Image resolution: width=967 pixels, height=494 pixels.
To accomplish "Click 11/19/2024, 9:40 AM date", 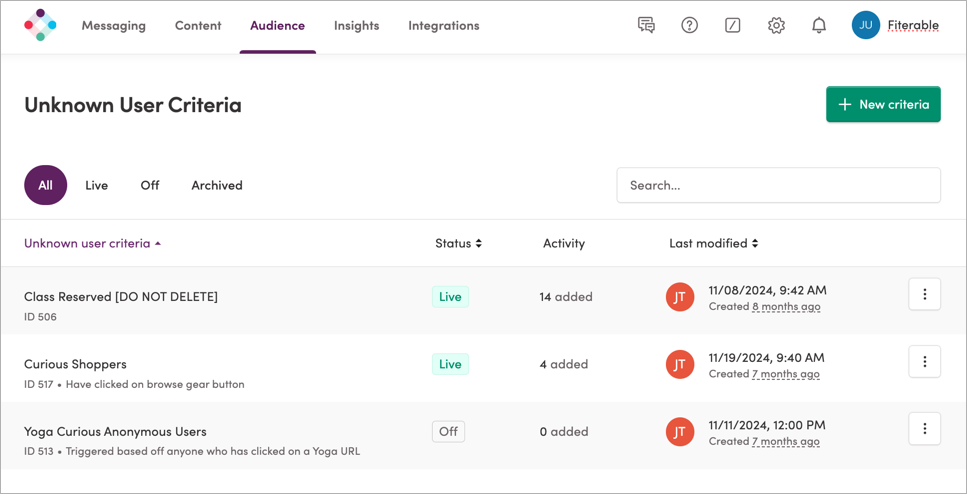I will coord(767,357).
